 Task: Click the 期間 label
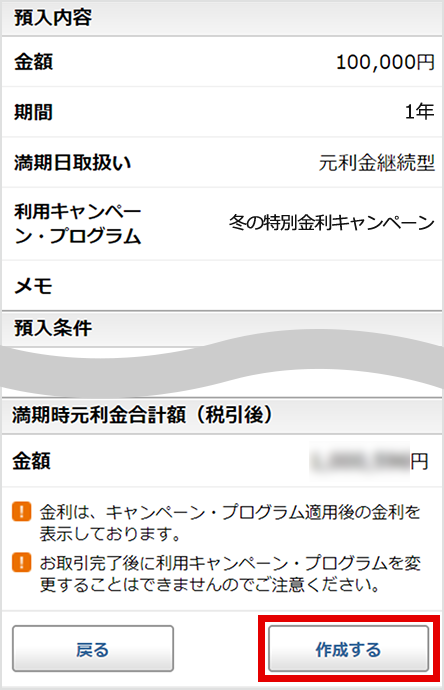33,112
